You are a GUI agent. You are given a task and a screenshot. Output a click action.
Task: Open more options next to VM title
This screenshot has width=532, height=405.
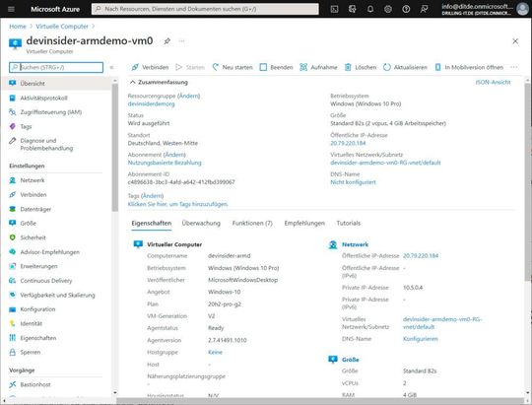tap(182, 41)
